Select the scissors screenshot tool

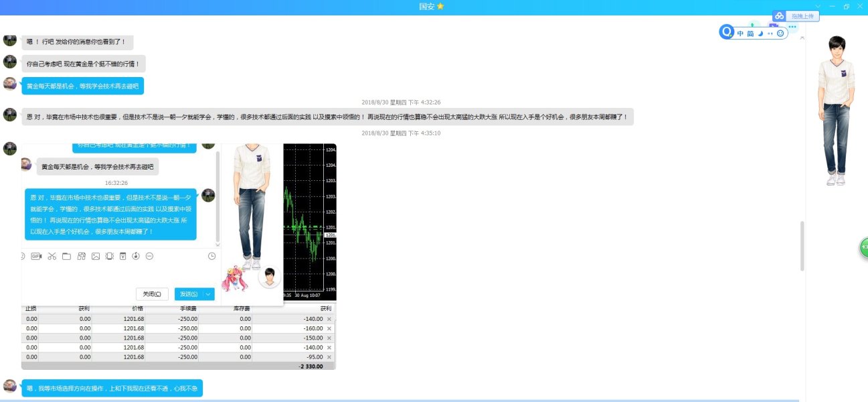(52, 256)
